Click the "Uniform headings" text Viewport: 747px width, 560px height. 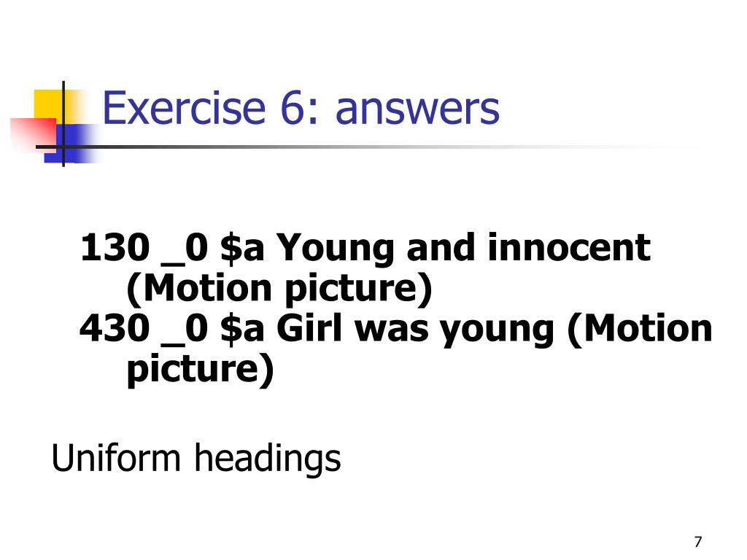pos(196,458)
